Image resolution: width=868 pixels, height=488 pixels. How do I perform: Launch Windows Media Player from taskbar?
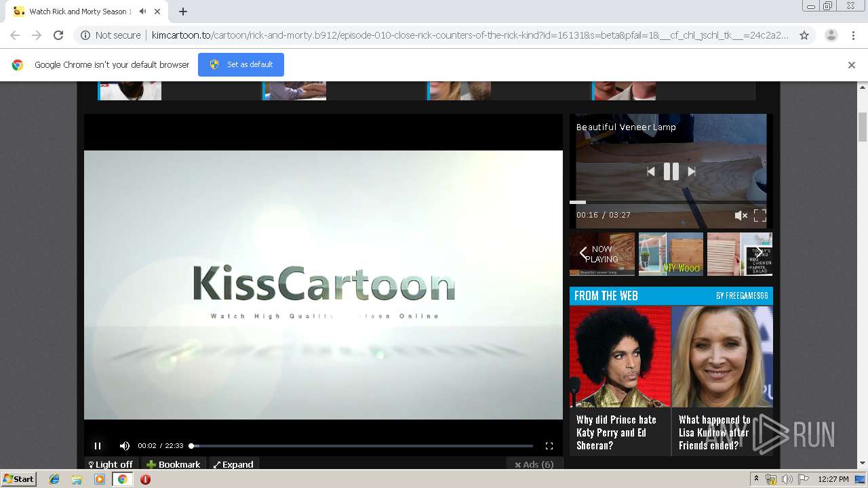(100, 479)
